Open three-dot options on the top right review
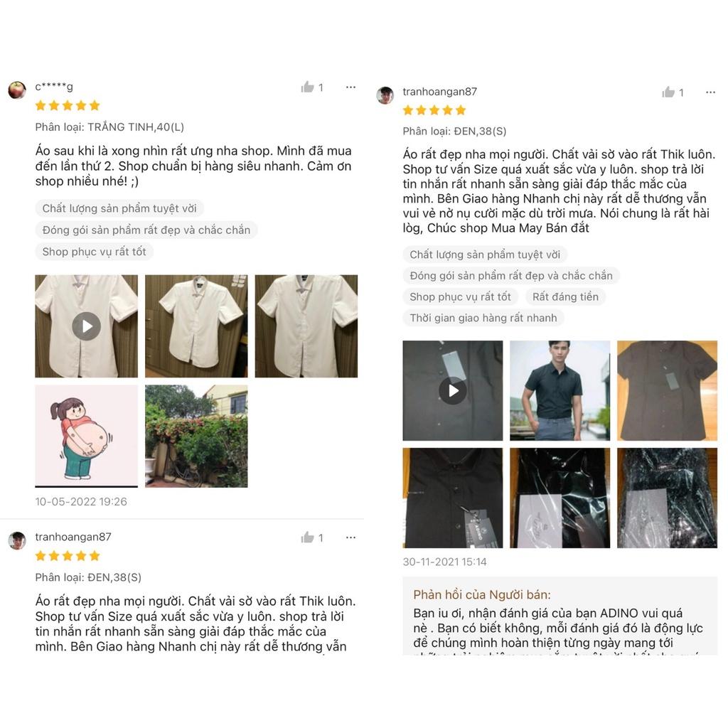 click(x=710, y=92)
